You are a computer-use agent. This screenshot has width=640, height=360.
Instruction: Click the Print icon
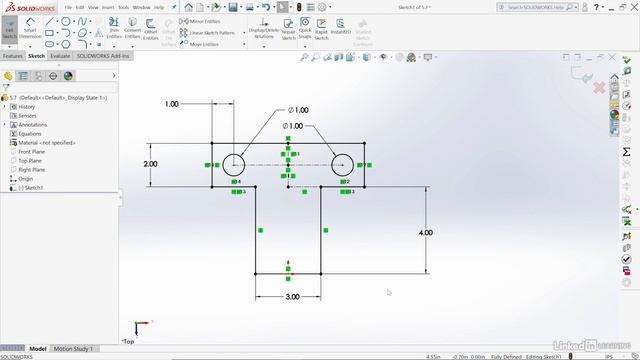pos(249,7)
